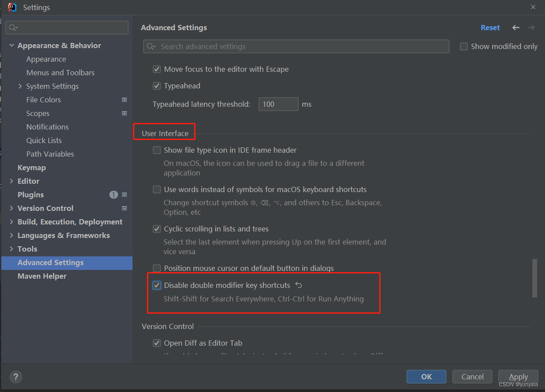Open Quick Lists settings

pos(44,140)
